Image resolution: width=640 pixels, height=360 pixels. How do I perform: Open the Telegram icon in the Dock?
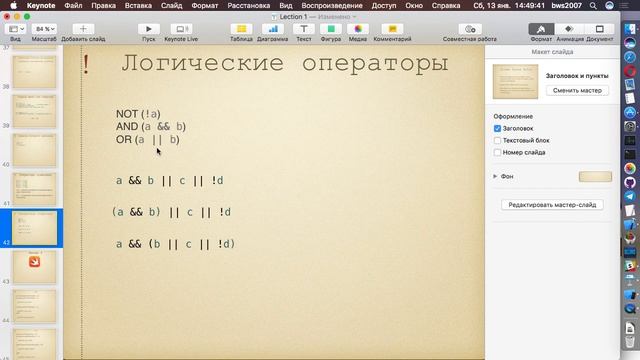click(630, 196)
